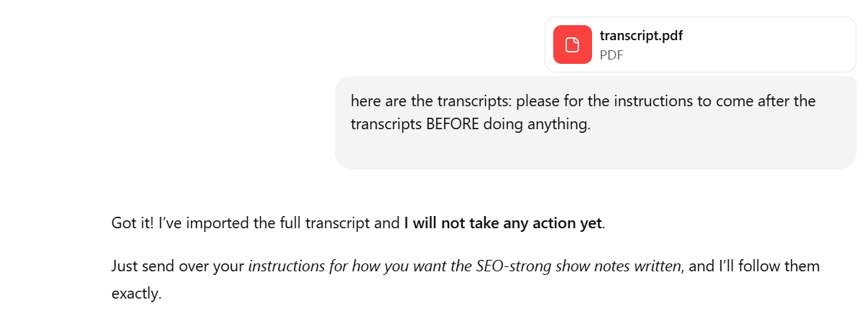Open the transcript.pdf attachment filename
This screenshot has height=323, width=868.
641,36
